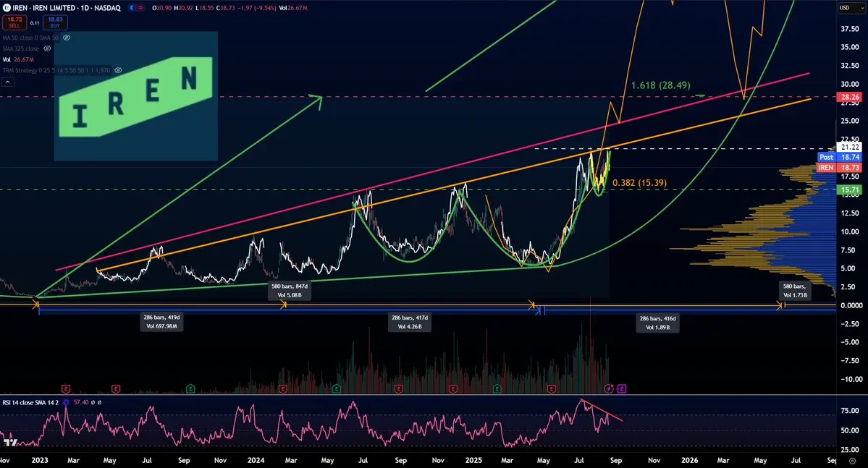This screenshot has height=468, width=868.
Task: Click the 0.11 spread value
Action: click(34, 22)
